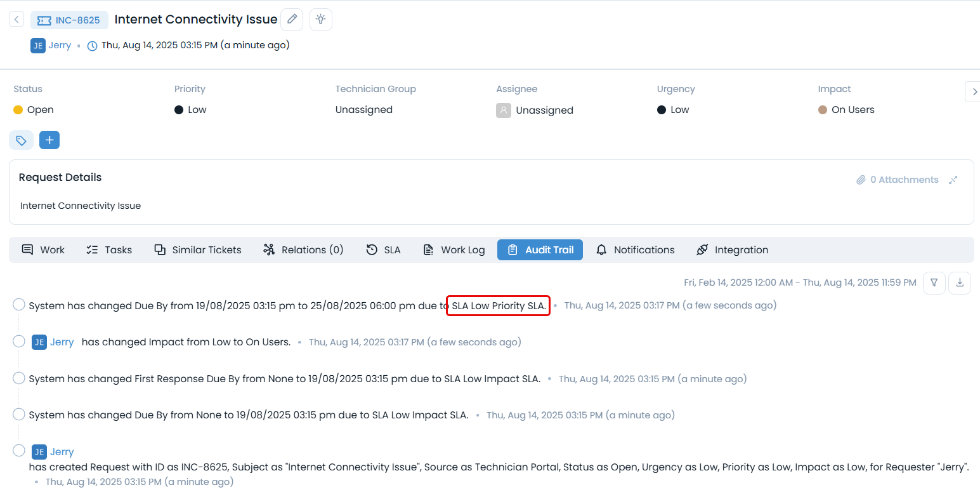Open the audit trail filter icon
Screen dimensions: 980x492
click(x=934, y=283)
